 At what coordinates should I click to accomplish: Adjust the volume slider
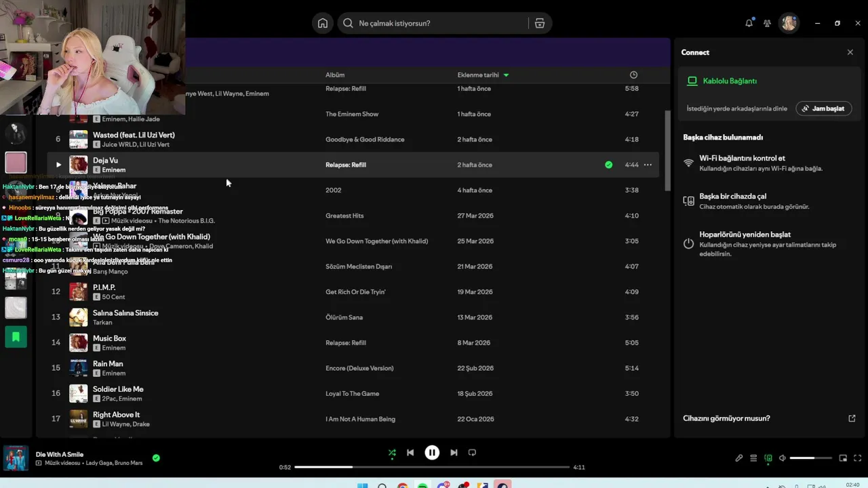[810, 458]
